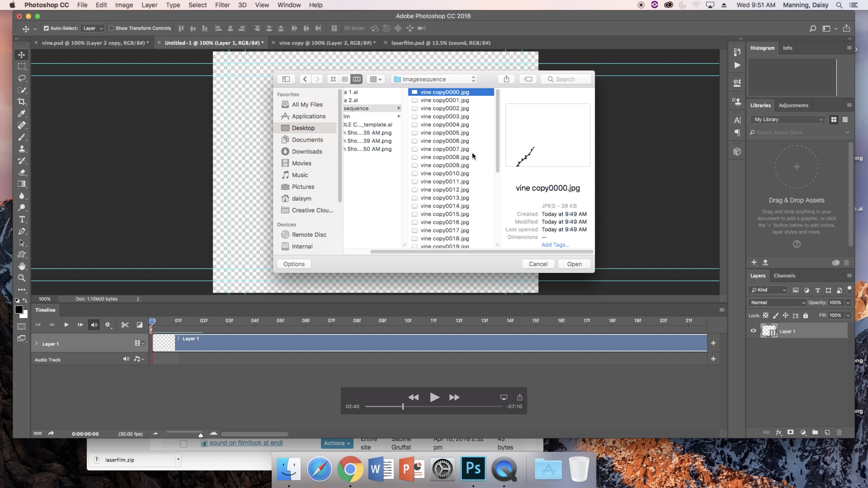
Task: Select the Gradient tool
Action: click(x=22, y=184)
